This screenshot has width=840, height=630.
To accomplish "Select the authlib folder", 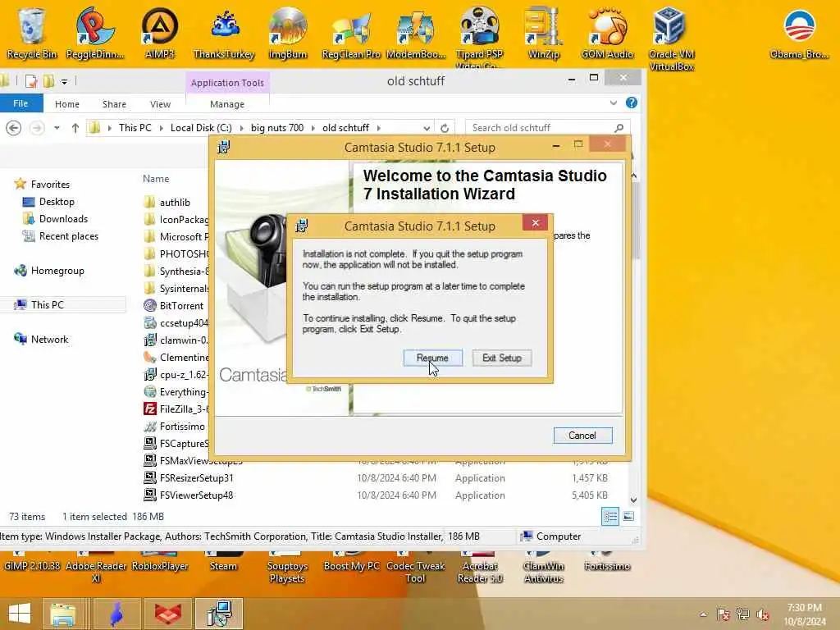I will point(175,203).
